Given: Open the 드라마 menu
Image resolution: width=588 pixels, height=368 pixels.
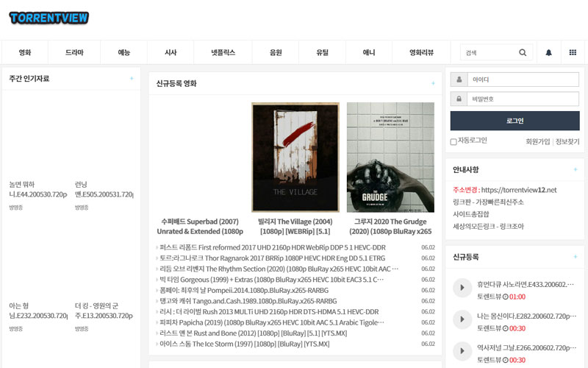Looking at the screenshot, I should 74,52.
